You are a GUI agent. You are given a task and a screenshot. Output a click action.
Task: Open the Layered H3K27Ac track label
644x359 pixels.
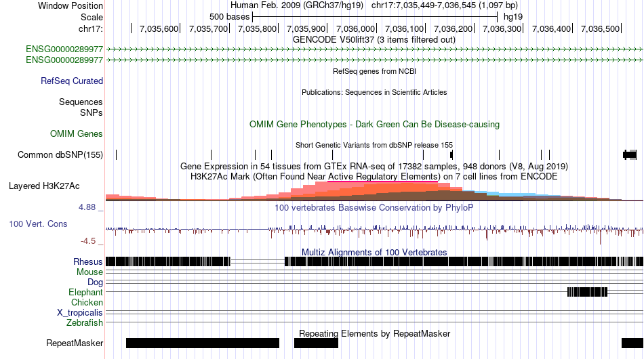coord(44,186)
